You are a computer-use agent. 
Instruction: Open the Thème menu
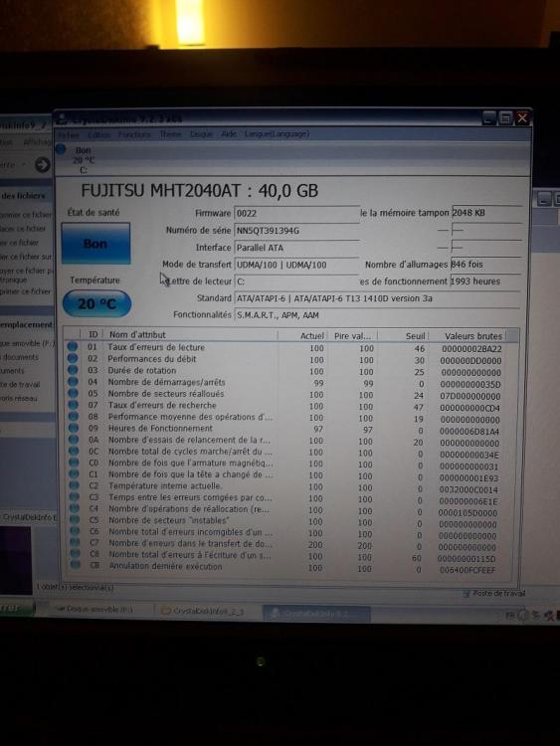click(170, 134)
